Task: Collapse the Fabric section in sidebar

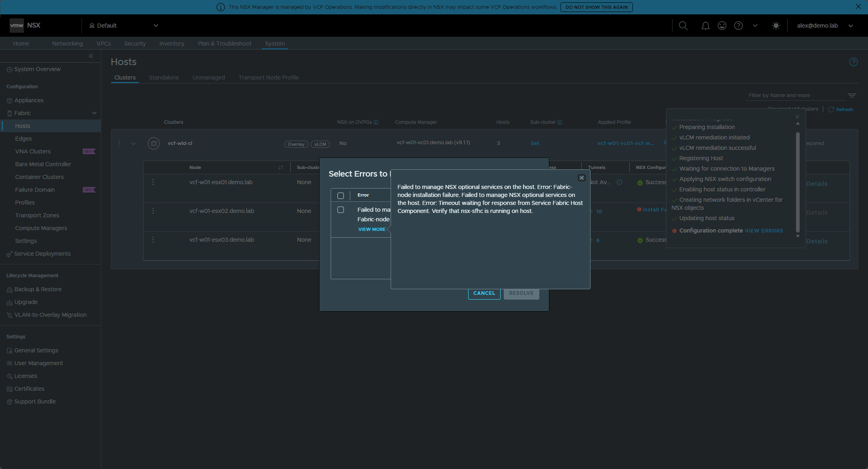Action: click(94, 113)
